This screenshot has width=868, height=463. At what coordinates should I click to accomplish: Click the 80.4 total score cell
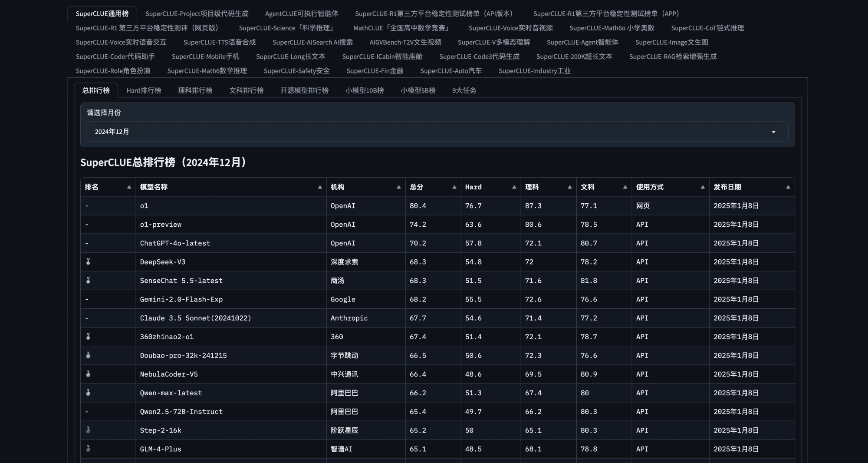(x=433, y=206)
